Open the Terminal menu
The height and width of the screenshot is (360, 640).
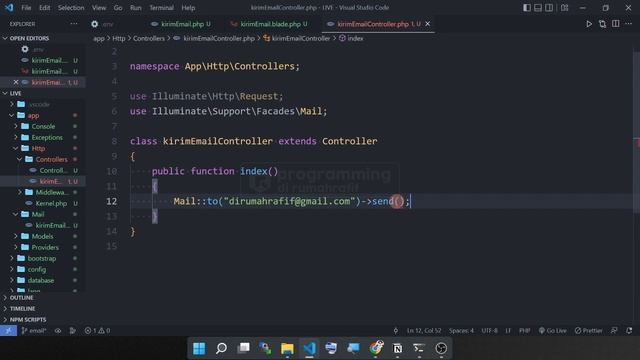[161, 8]
